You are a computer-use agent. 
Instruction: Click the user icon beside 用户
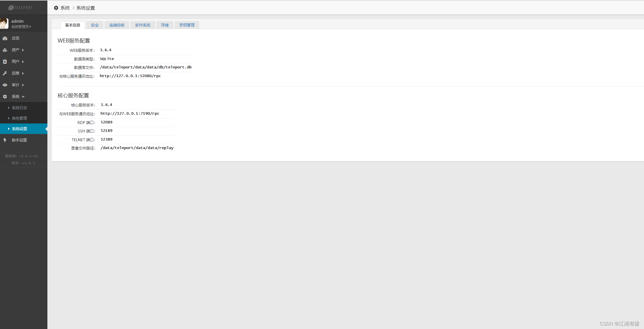[5, 61]
